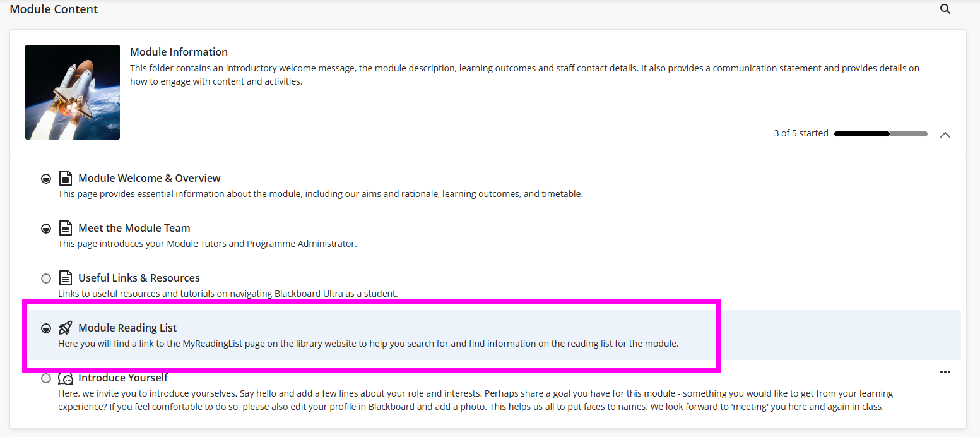980x437 pixels.
Task: Open Useful Links & Resources
Action: click(x=139, y=278)
